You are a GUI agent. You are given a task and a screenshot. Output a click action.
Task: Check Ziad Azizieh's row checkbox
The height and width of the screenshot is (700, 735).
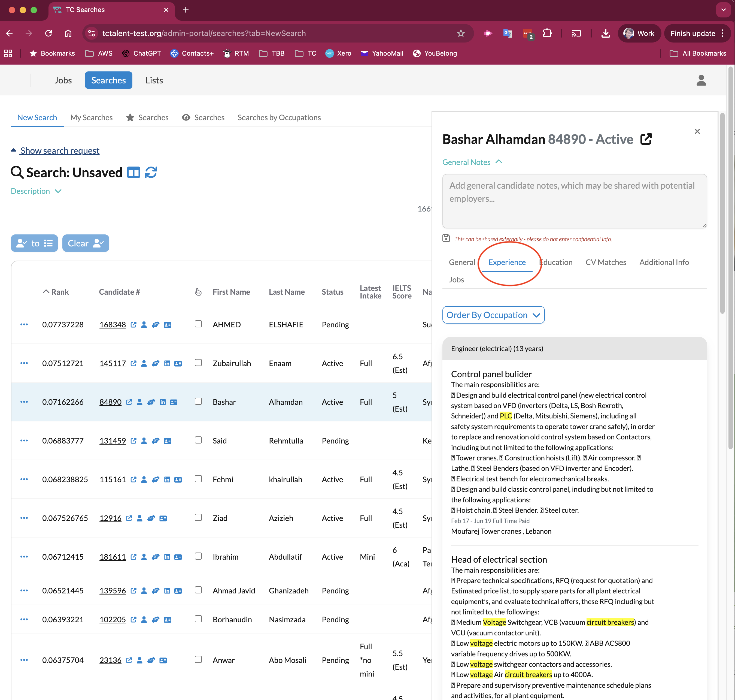click(198, 517)
